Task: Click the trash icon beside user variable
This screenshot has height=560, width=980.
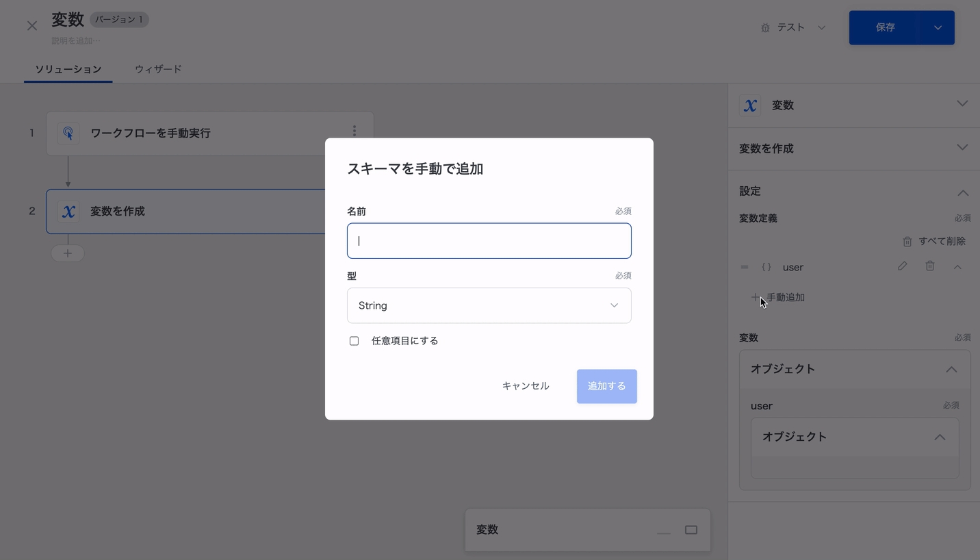Action: tap(929, 266)
